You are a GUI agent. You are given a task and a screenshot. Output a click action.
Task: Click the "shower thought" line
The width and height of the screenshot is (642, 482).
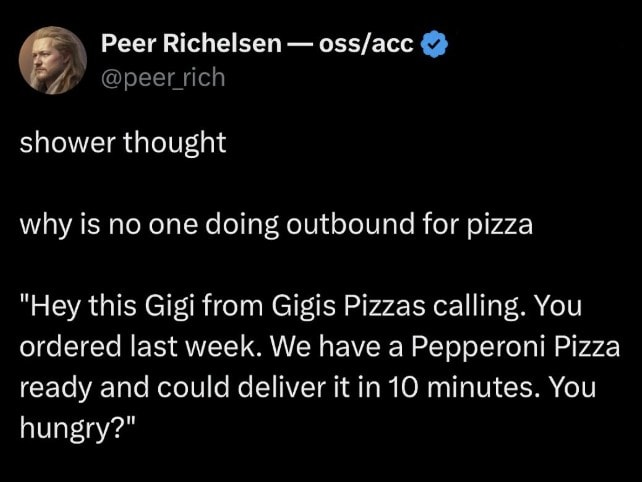[x=123, y=143]
